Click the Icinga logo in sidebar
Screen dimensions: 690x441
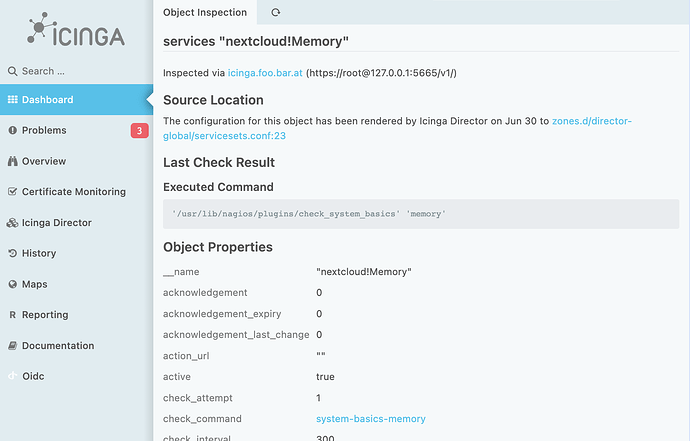76,30
